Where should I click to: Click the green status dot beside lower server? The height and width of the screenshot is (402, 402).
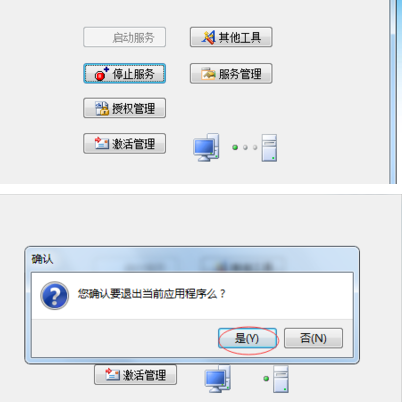pos(266,379)
